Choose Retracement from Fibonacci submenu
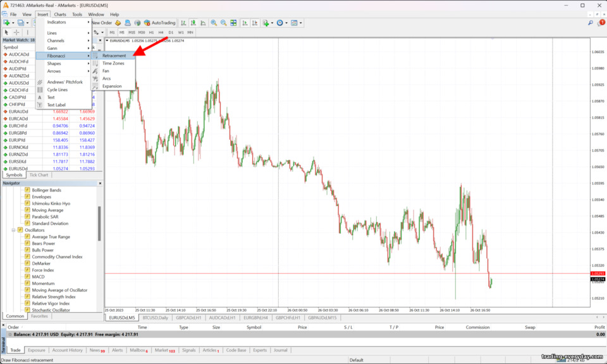The width and height of the screenshot is (607, 364). [x=113, y=56]
